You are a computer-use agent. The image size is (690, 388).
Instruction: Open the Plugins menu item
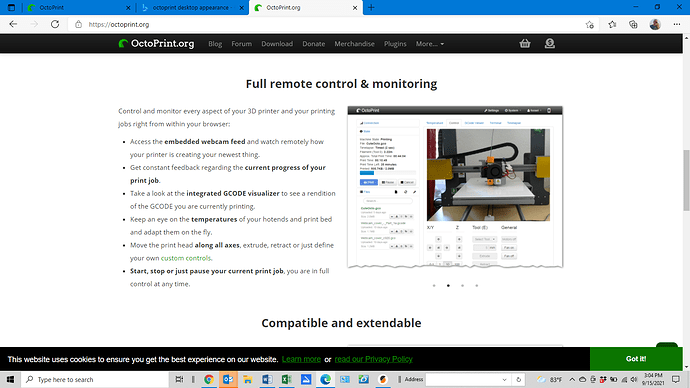click(395, 44)
